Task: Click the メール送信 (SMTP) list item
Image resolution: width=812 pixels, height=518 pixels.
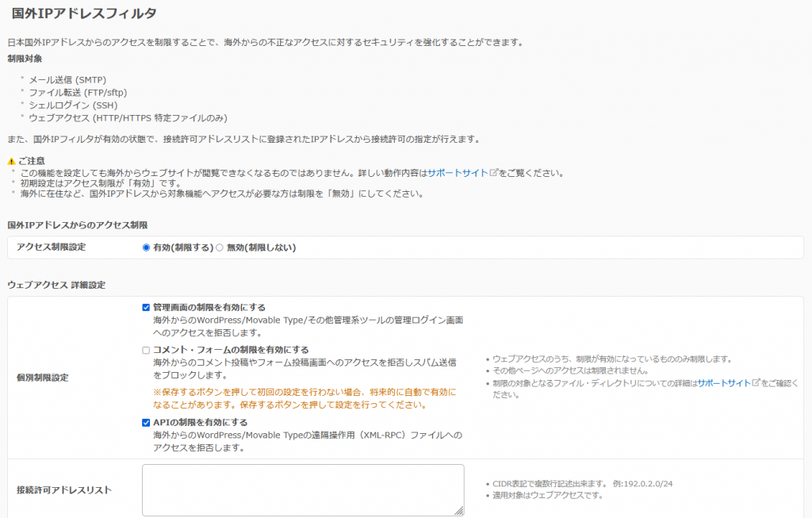Action: (67, 80)
